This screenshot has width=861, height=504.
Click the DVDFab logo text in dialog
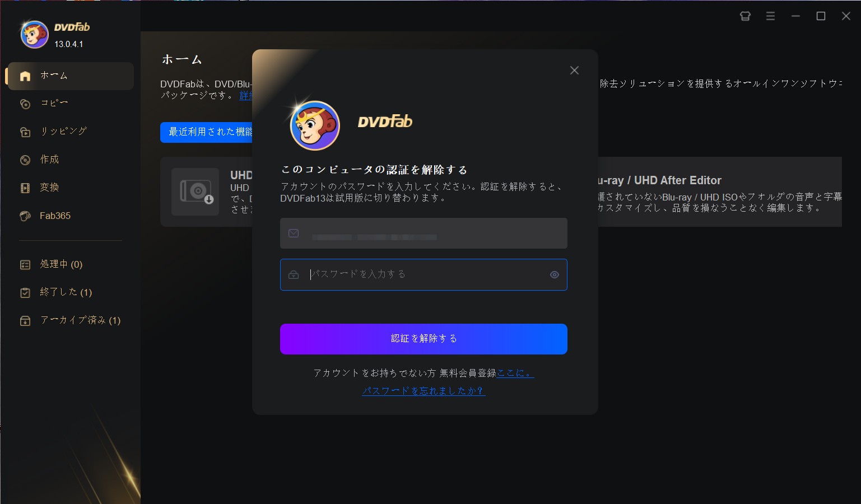tap(385, 121)
